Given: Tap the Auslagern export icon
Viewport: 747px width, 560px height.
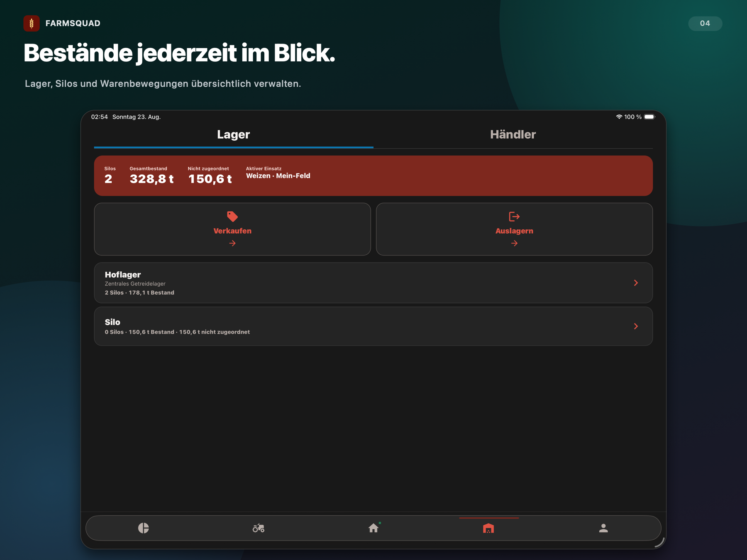Looking at the screenshot, I should [514, 216].
